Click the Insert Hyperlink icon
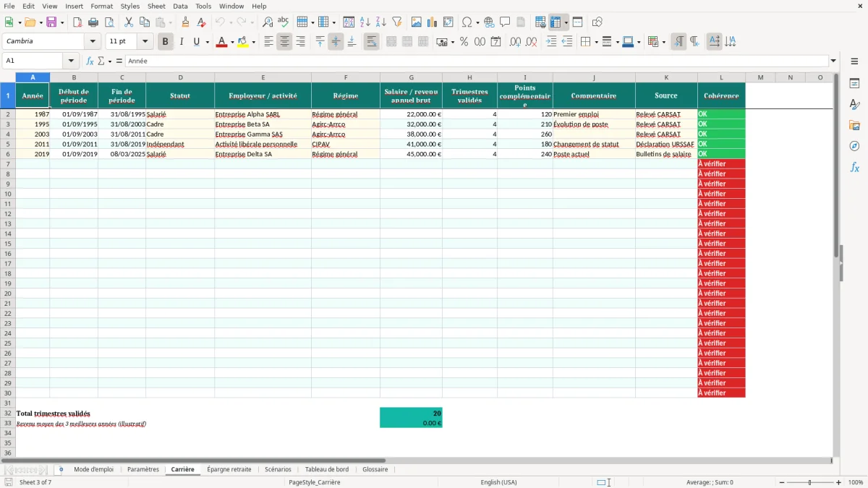868x488 pixels. tap(489, 22)
